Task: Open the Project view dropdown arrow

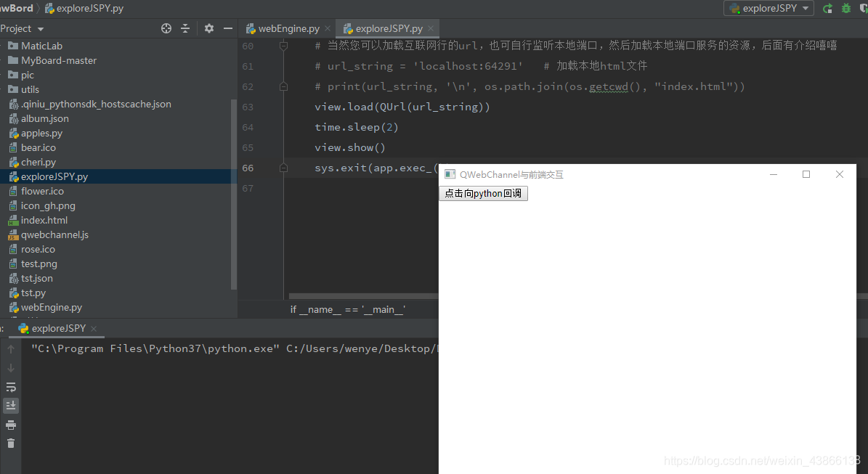Action: point(41,29)
